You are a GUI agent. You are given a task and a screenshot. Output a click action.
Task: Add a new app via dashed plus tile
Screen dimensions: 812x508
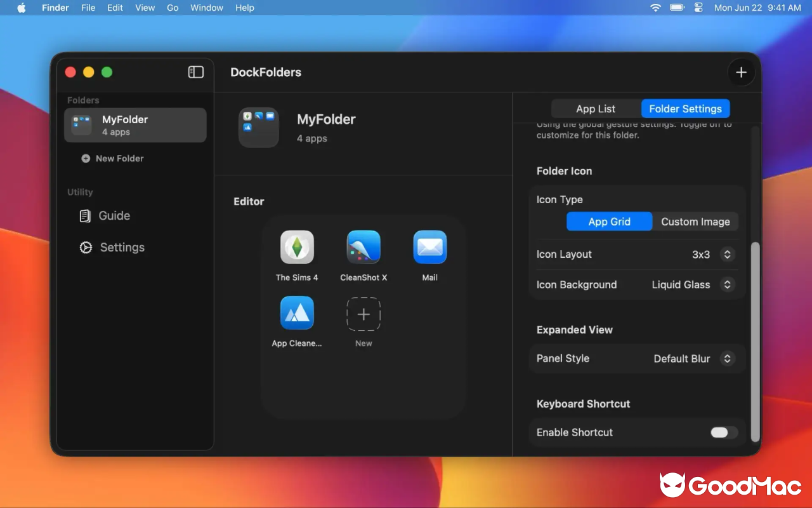(363, 314)
